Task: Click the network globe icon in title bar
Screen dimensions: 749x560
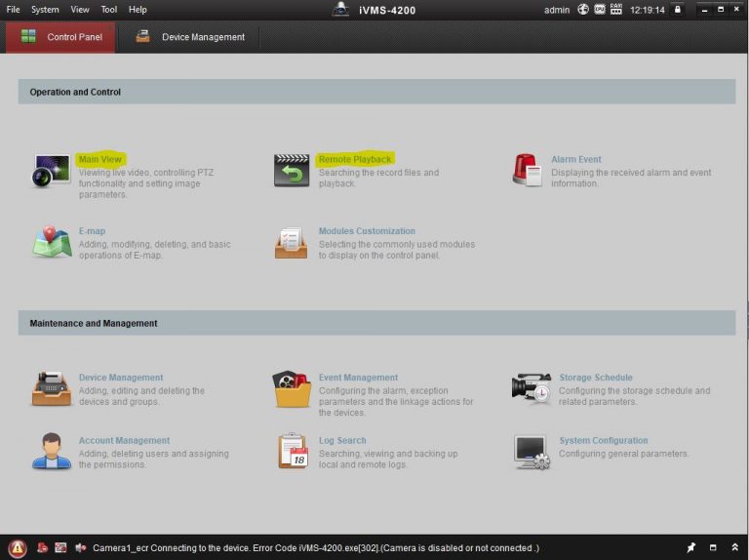Action: [x=583, y=9]
